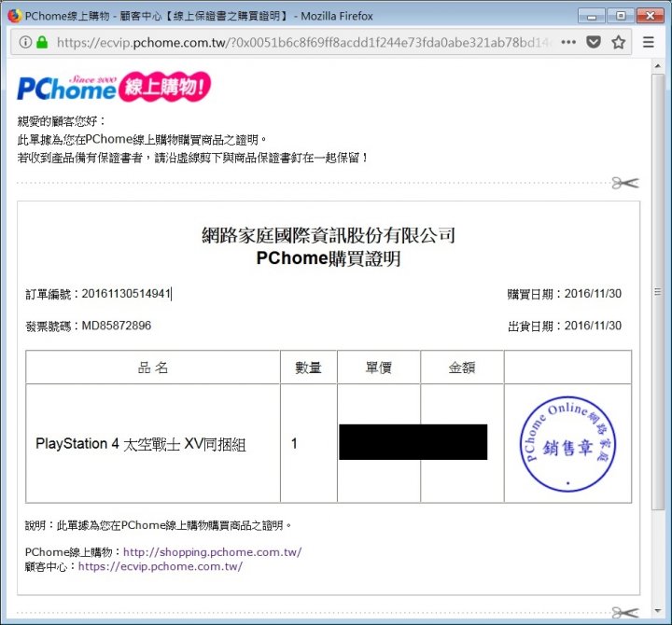Click the shipping date 2016/11/30 beside 出貨日期

[x=593, y=326]
